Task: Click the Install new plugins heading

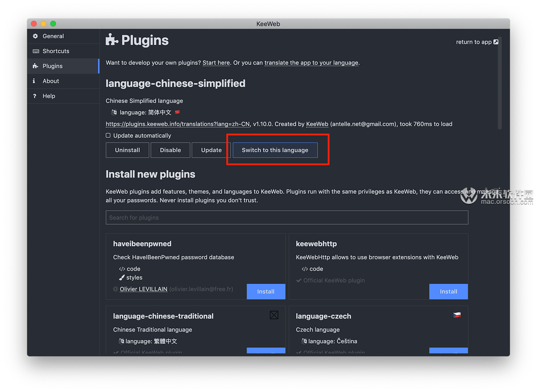Action: pos(151,174)
